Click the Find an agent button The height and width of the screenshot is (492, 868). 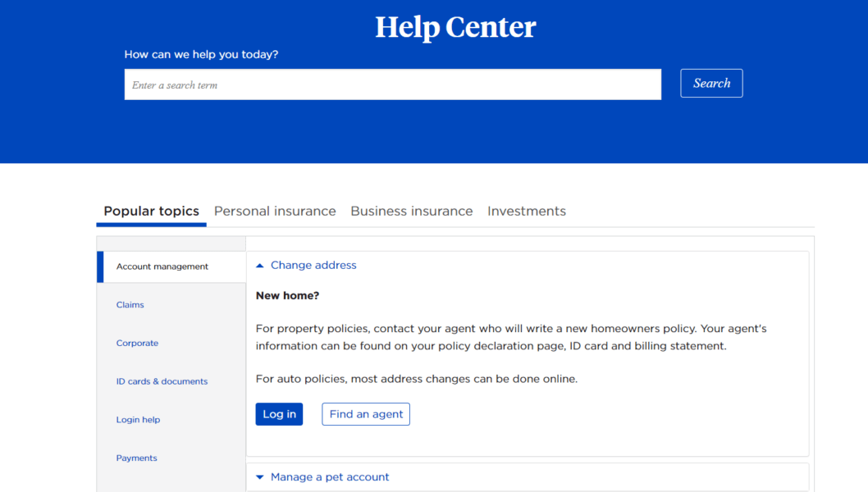[x=365, y=414]
